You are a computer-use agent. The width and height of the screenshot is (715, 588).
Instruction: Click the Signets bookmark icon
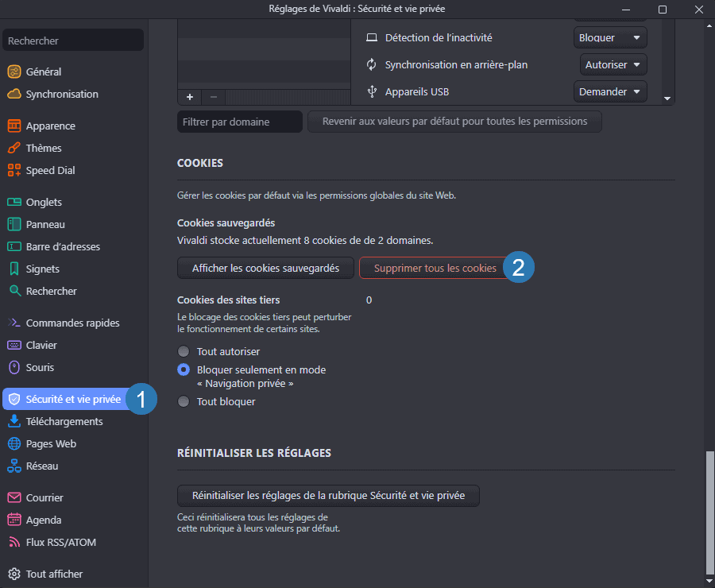pos(14,269)
